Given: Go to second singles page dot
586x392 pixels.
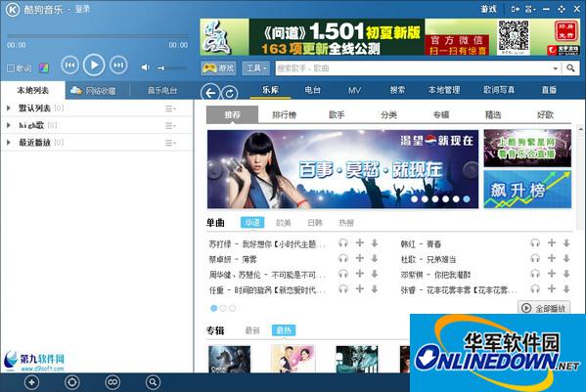Looking at the screenshot, I should tap(223, 308).
